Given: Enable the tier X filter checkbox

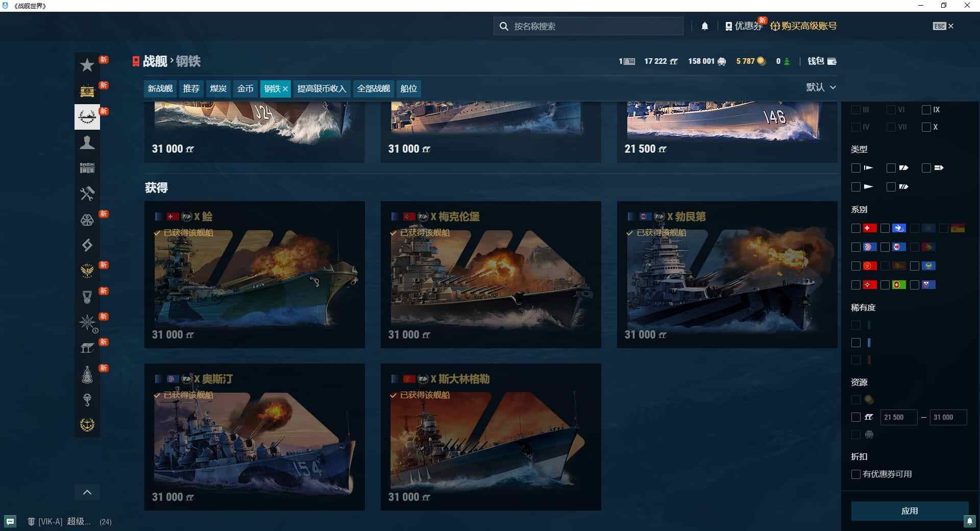Looking at the screenshot, I should (926, 127).
